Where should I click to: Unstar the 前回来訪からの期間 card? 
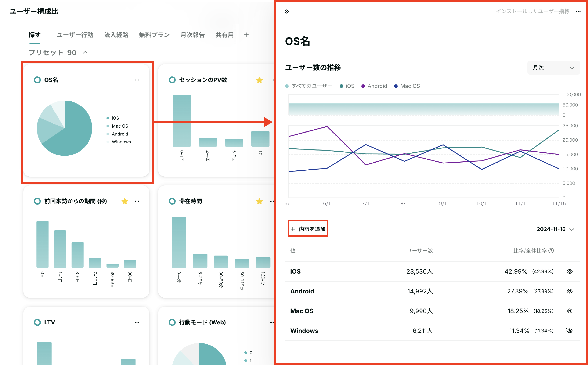(x=125, y=201)
